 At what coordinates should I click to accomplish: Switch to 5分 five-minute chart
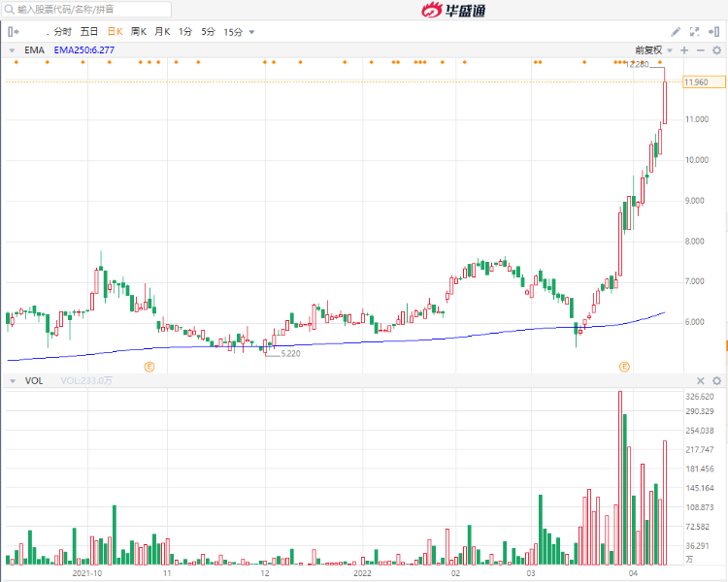pos(209,32)
